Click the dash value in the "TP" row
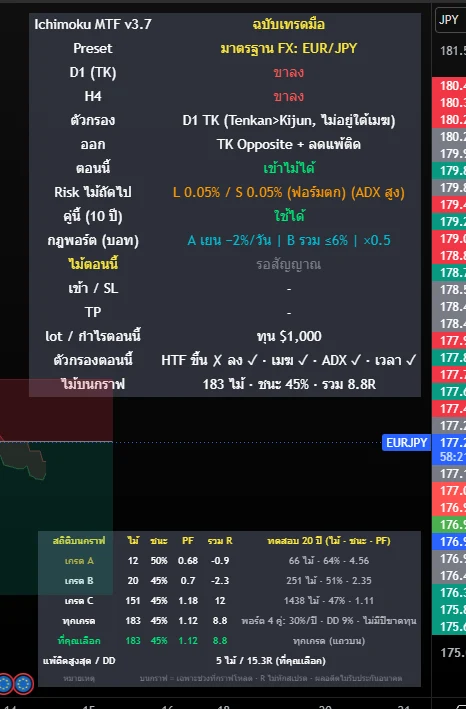This screenshot has width=466, height=709. click(x=288, y=312)
